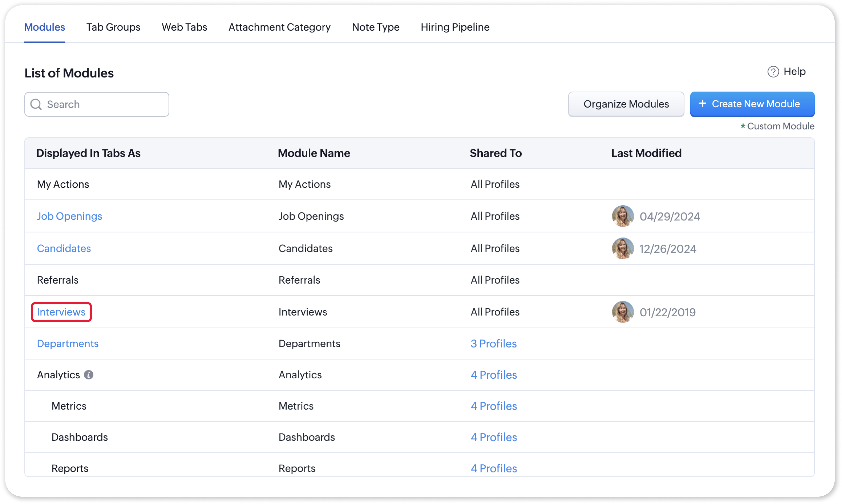
Task: Click the avatar beside 04/29/2024
Action: pyautogui.click(x=622, y=216)
